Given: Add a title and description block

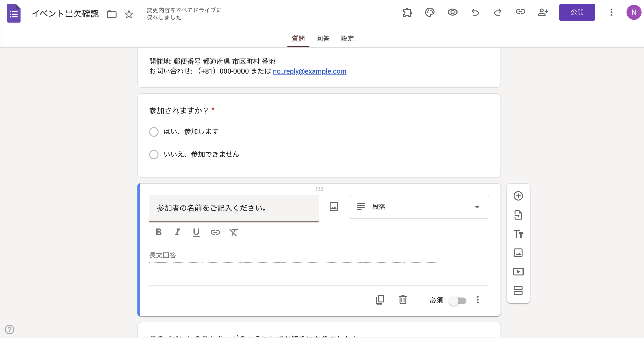Looking at the screenshot, I should click(518, 234).
